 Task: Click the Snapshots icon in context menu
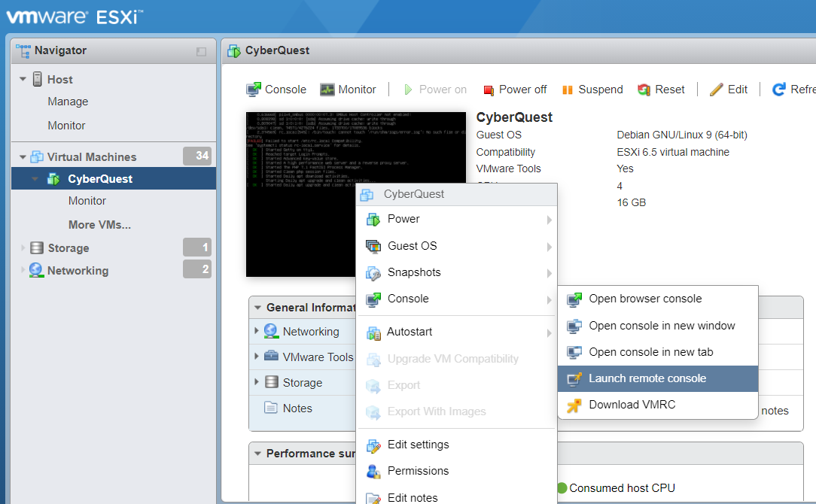coord(373,272)
